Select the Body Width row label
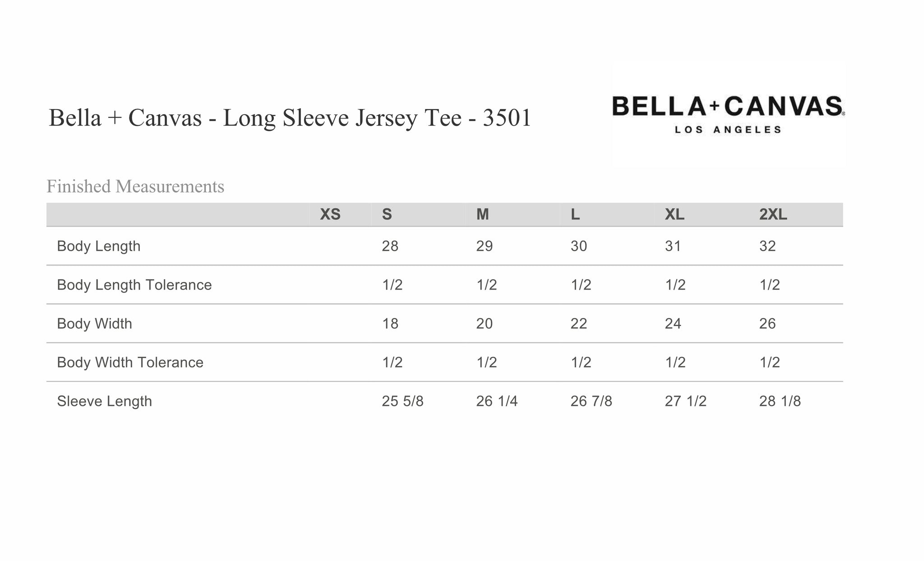The width and height of the screenshot is (924, 561). pyautogui.click(x=94, y=324)
